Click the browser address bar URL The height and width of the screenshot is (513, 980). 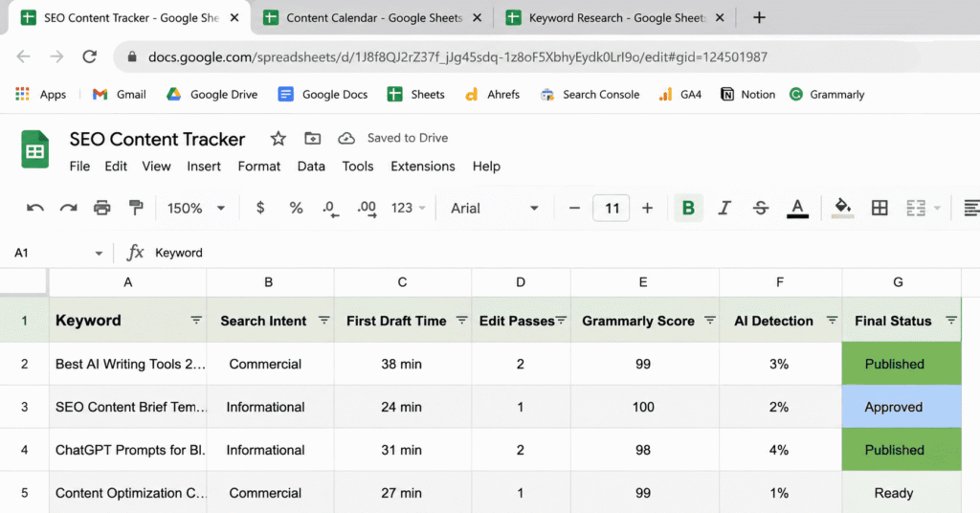click(457, 56)
